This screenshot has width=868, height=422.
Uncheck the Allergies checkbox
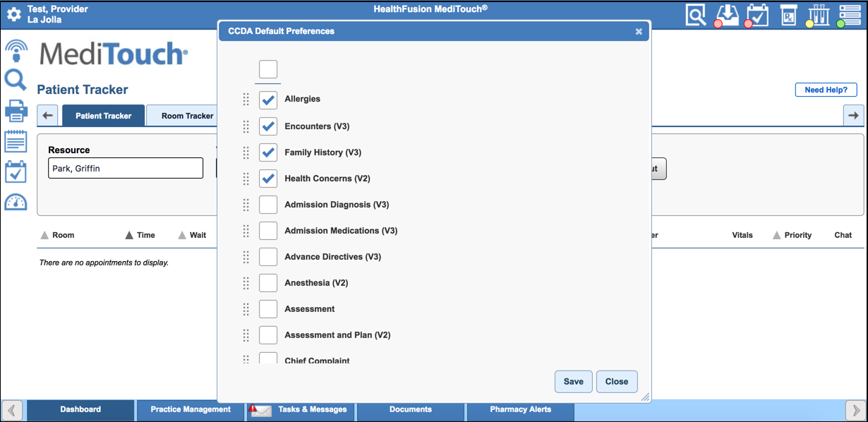(x=268, y=100)
